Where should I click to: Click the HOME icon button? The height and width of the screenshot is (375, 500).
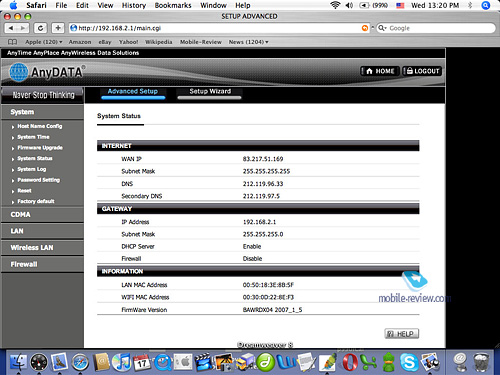tap(380, 71)
